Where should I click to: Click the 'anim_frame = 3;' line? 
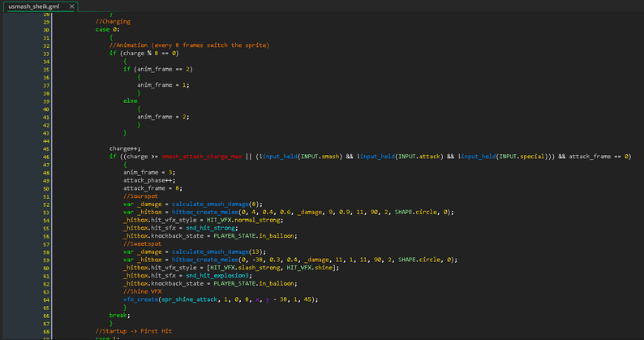point(149,172)
